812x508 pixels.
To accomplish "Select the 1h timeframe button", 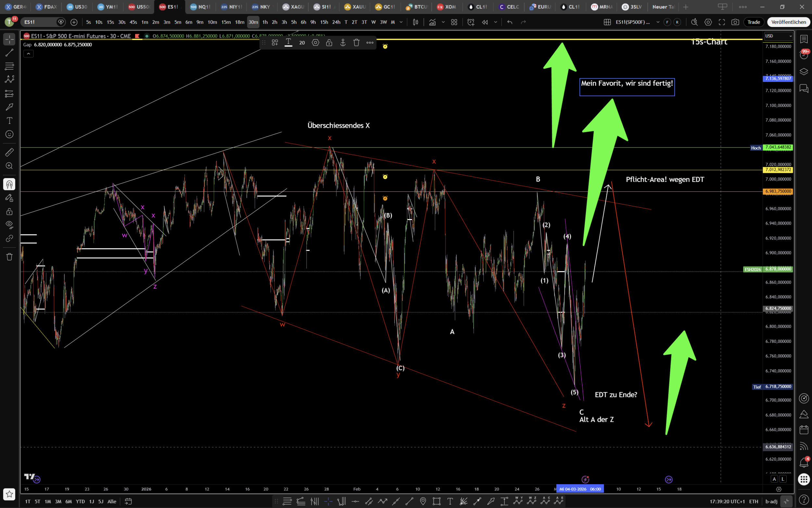I will tap(265, 22).
